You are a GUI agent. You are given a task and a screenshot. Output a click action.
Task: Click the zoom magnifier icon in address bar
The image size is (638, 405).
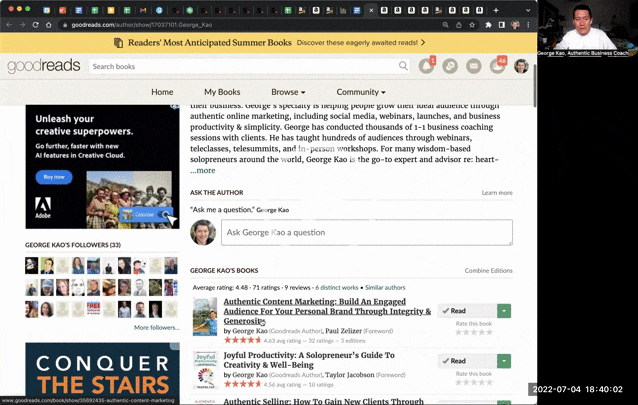(x=446, y=25)
